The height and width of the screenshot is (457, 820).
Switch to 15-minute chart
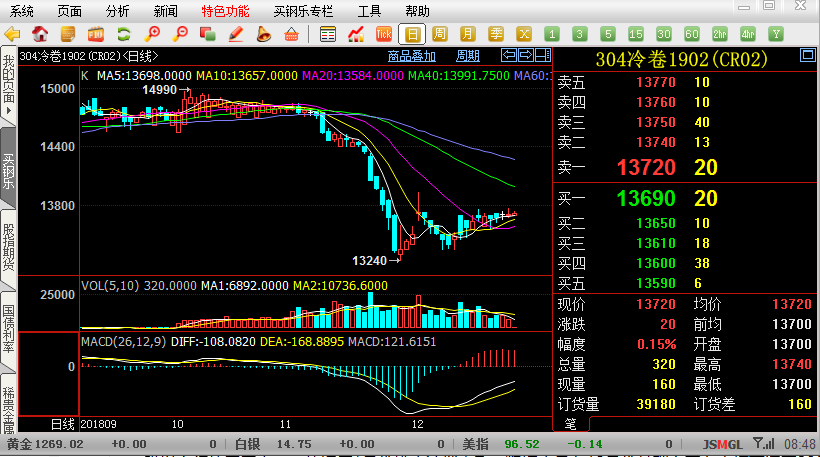pos(636,35)
